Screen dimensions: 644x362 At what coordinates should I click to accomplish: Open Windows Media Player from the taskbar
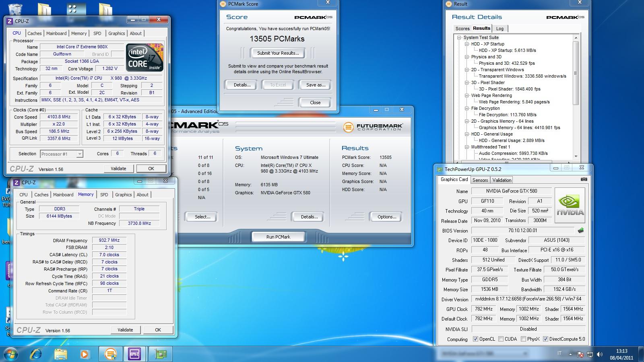(85, 354)
